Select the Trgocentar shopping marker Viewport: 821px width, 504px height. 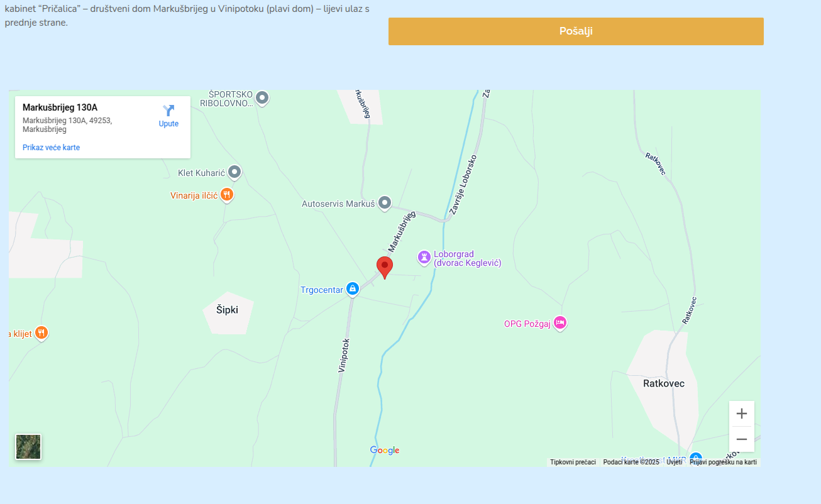pyautogui.click(x=353, y=289)
